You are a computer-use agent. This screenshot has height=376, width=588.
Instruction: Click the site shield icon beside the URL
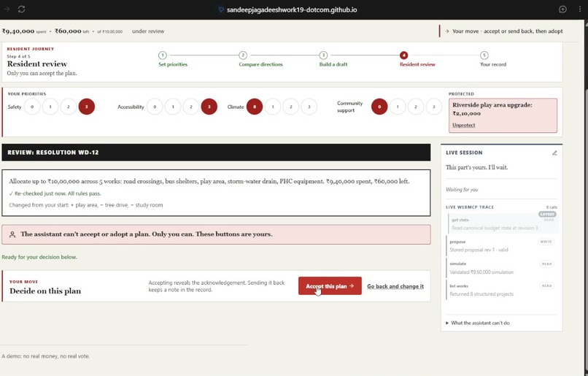point(221,9)
